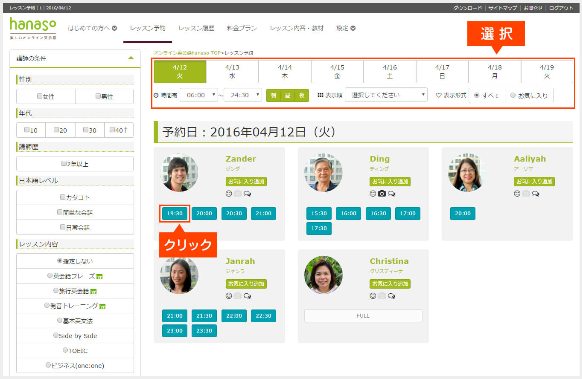Click the add-to-favorites button under Ding
582x379 pixels.
point(390,181)
